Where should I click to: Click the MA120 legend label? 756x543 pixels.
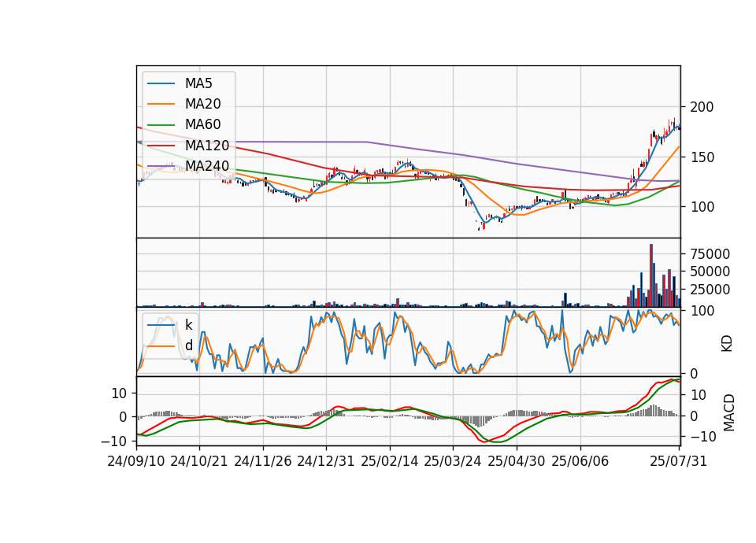pos(207,145)
